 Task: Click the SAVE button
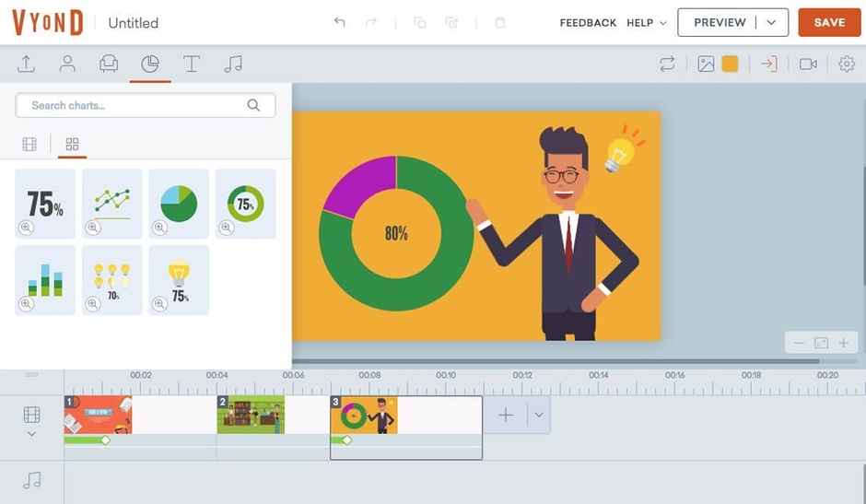click(x=829, y=22)
